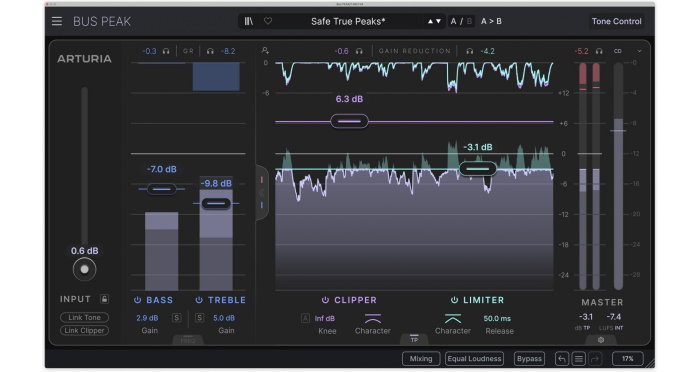Toggle the TREBLE power button

(199, 300)
